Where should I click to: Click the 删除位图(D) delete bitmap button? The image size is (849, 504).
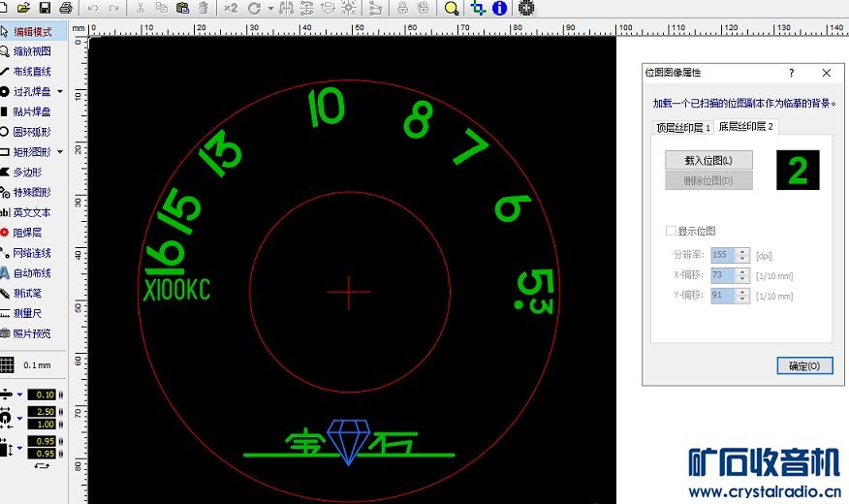point(708,181)
